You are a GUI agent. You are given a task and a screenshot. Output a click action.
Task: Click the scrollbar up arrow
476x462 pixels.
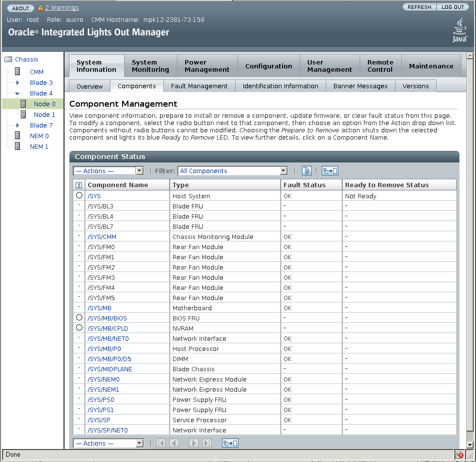coord(470,56)
